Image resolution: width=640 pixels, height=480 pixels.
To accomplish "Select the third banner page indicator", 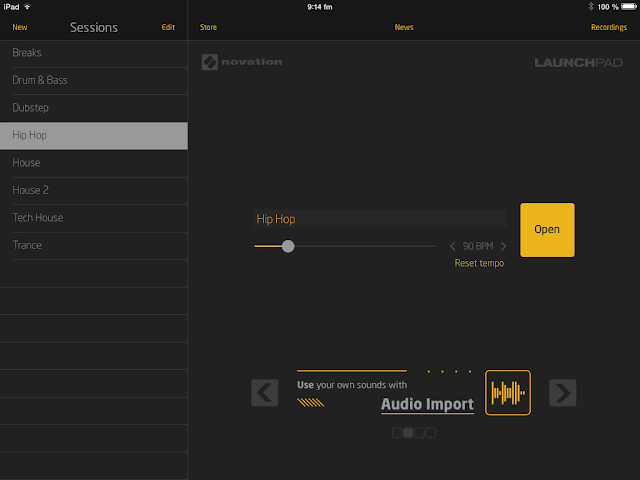I will point(419,433).
